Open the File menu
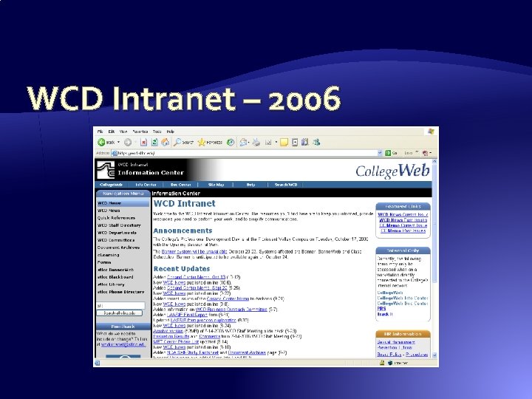The image size is (532, 399). pyautogui.click(x=100, y=132)
